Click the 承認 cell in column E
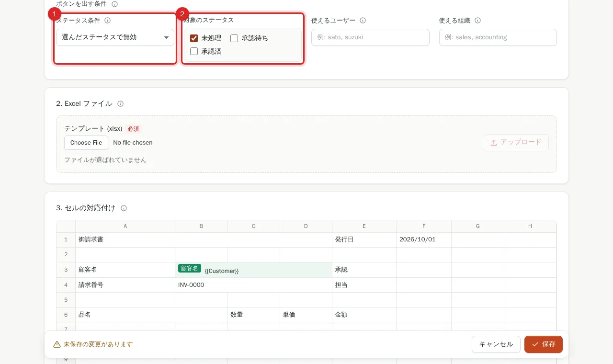Screen dimensions: 613x364 coord(364,270)
